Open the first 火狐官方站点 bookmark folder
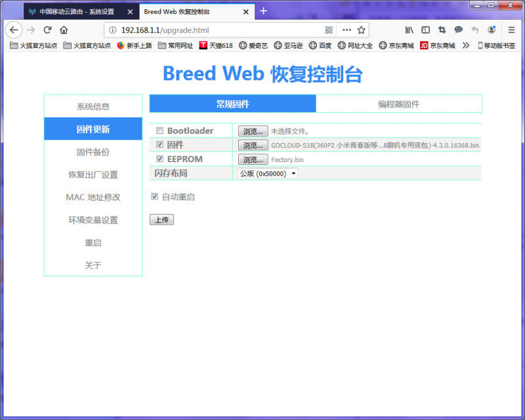 tap(33, 45)
